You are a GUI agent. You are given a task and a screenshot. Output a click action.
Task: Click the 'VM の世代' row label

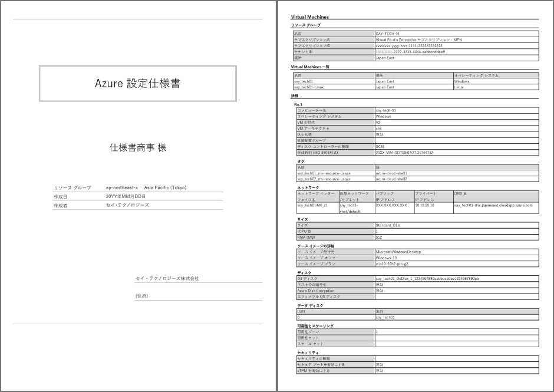306,123
